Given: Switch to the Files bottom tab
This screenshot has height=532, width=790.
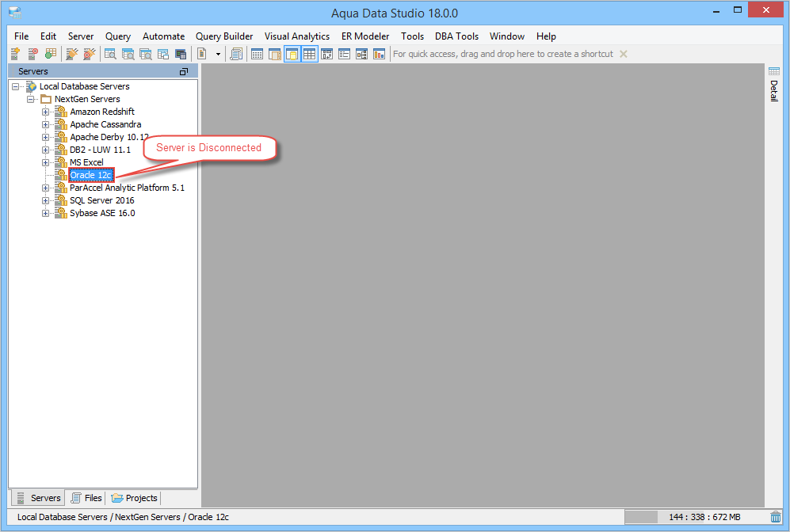Looking at the screenshot, I should (x=86, y=498).
